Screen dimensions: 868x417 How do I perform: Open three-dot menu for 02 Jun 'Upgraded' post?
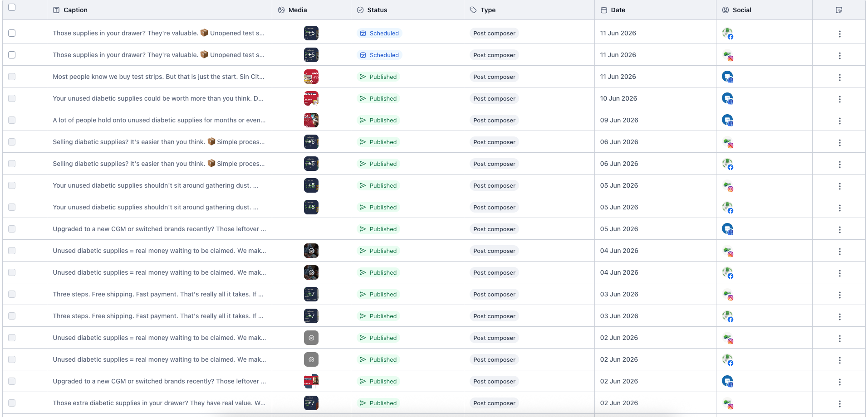point(840,382)
